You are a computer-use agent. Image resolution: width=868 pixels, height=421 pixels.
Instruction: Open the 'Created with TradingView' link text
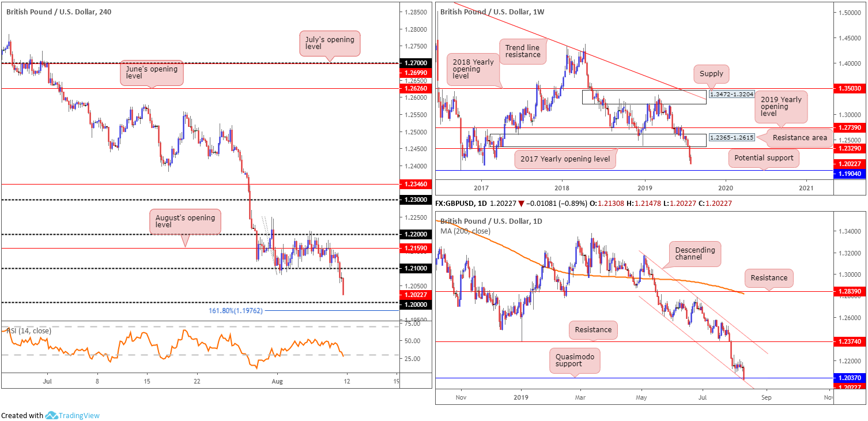tap(50, 415)
